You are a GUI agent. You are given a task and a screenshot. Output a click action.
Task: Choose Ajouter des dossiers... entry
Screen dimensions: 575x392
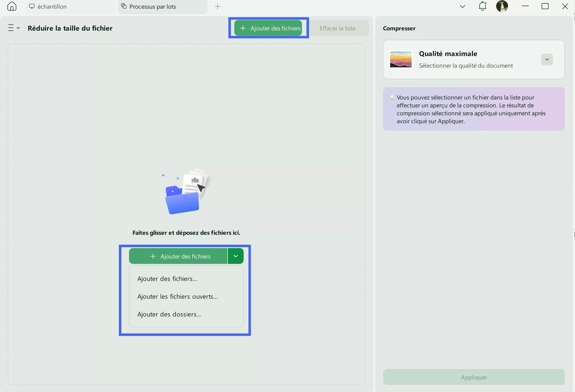tap(169, 314)
